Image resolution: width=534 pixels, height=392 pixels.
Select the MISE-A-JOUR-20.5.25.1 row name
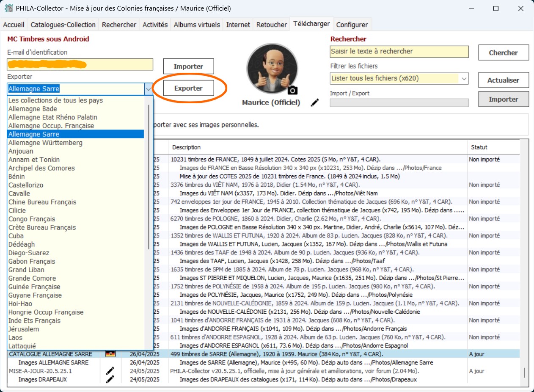[x=40, y=371]
